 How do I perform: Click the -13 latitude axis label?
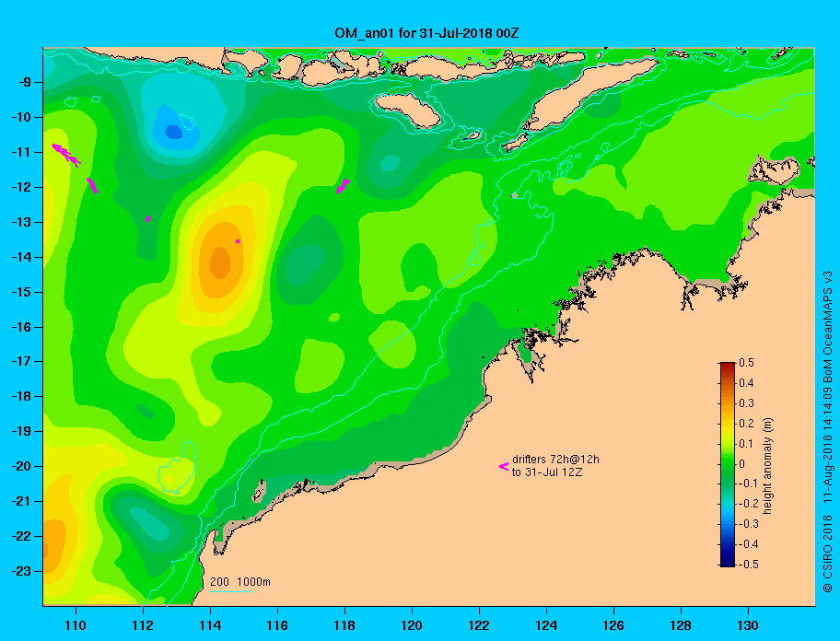22,222
